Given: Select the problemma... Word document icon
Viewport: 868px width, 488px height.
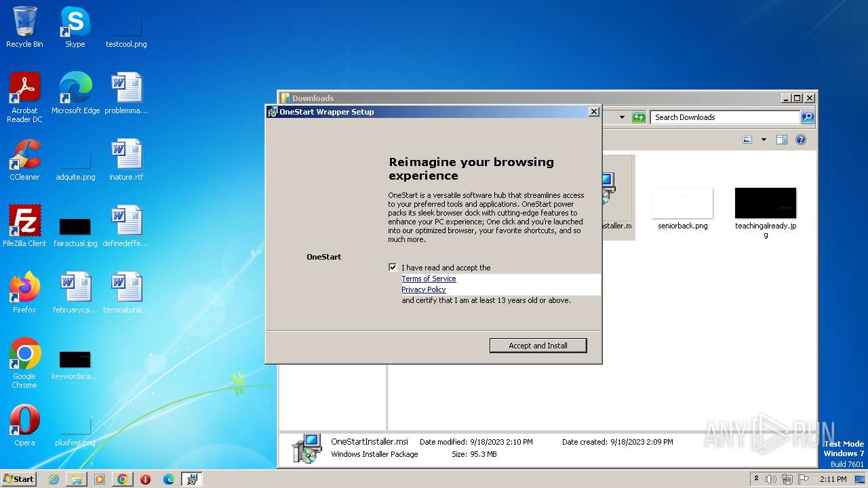Looking at the screenshot, I should coord(126,94).
